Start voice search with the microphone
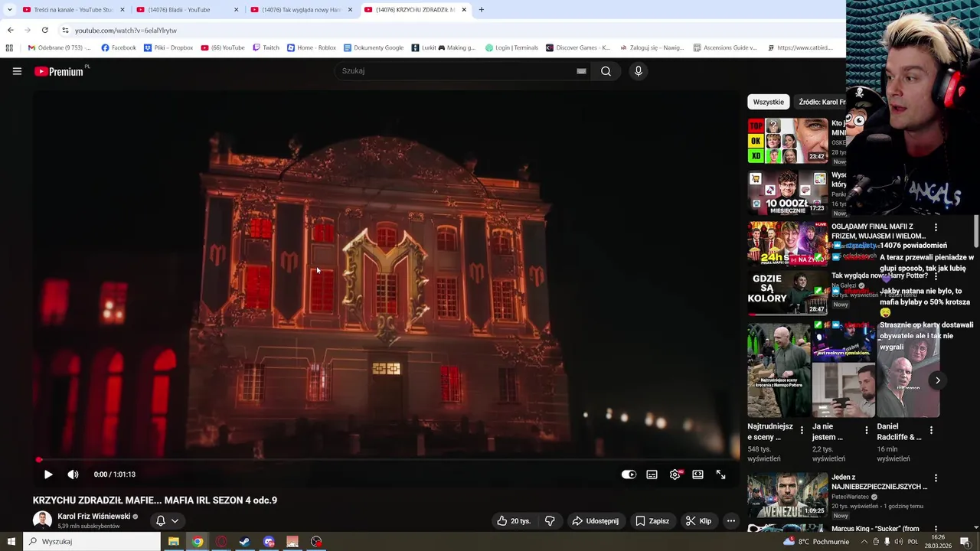Viewport: 980px width, 551px height. tap(638, 71)
